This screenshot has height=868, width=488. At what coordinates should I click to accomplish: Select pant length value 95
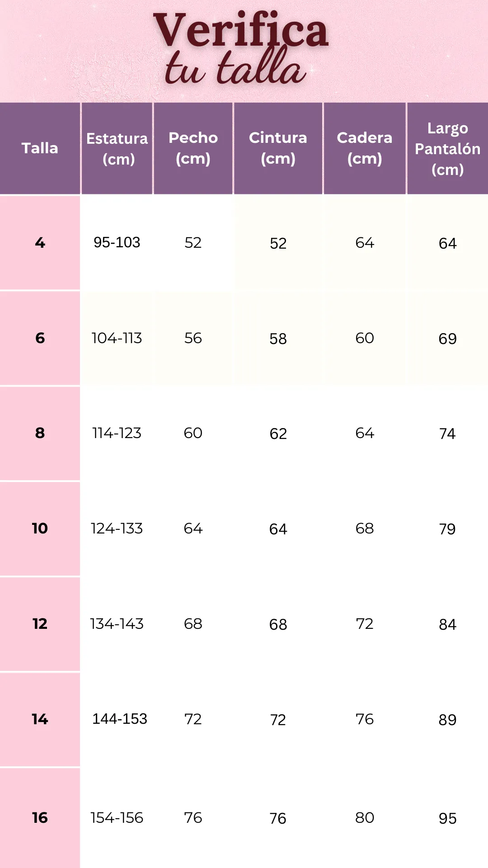point(448,818)
